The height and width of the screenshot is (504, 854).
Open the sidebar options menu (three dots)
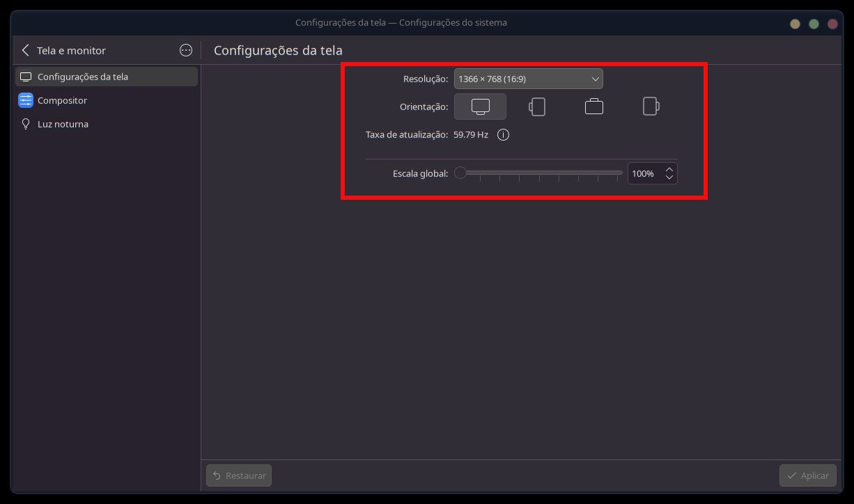coord(186,50)
